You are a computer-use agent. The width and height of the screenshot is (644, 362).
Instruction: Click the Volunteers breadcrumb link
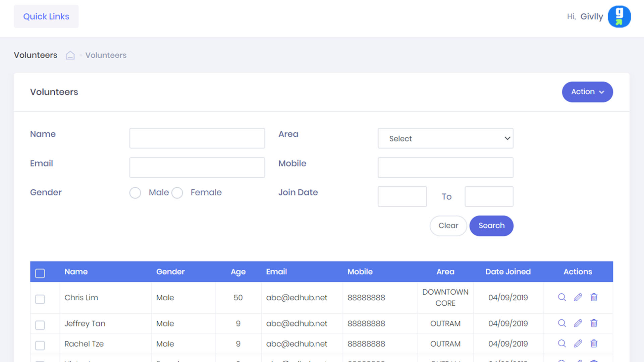(106, 55)
